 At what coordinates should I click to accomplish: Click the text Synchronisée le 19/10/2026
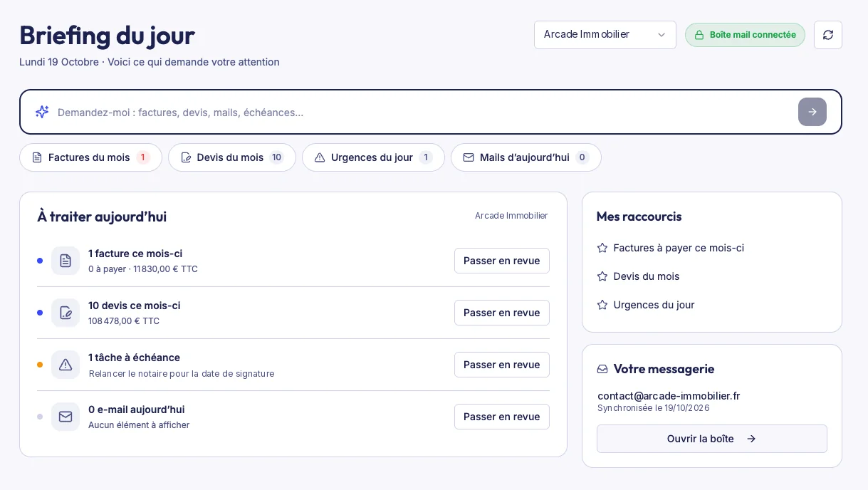[x=654, y=408]
